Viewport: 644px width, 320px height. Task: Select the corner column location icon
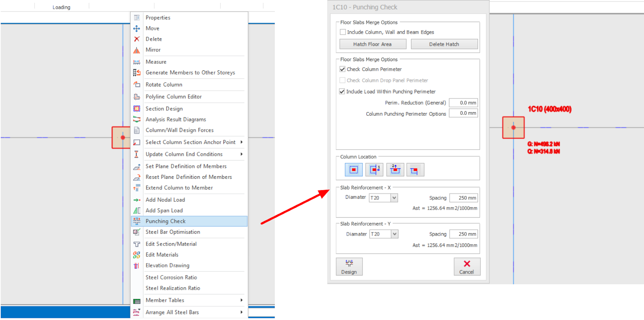point(415,170)
